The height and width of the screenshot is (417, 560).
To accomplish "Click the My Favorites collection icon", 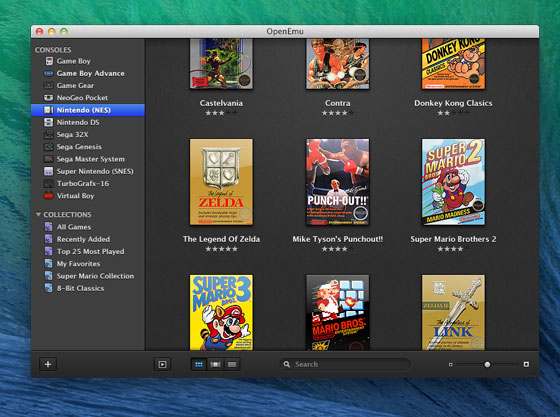I will [x=49, y=263].
